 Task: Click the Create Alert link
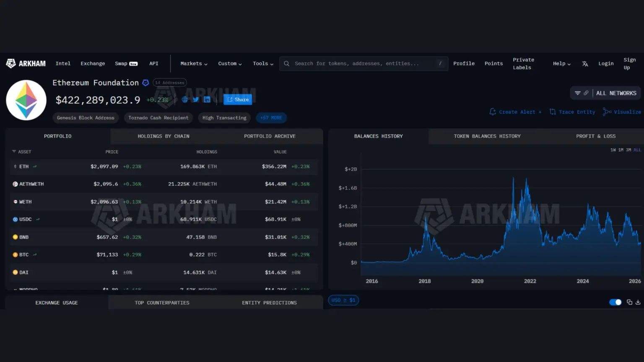515,112
